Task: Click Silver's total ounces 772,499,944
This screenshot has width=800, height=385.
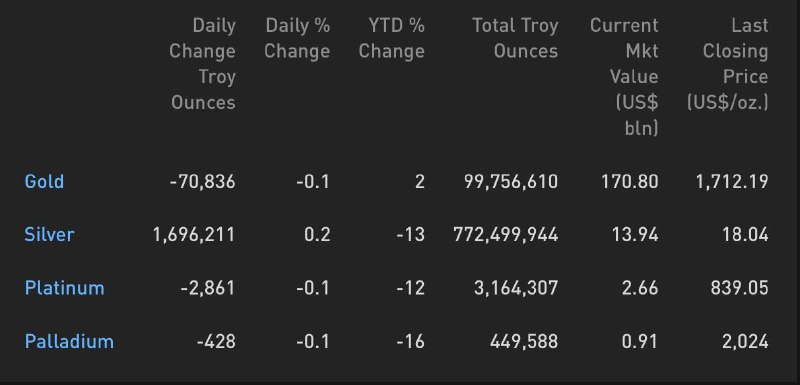Action: [x=506, y=235]
